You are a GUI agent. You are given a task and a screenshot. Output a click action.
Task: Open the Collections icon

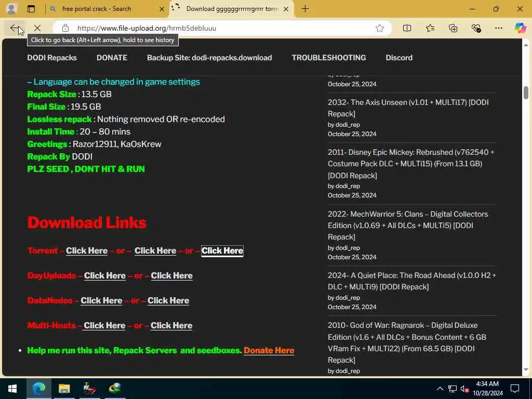pyautogui.click(x=453, y=28)
